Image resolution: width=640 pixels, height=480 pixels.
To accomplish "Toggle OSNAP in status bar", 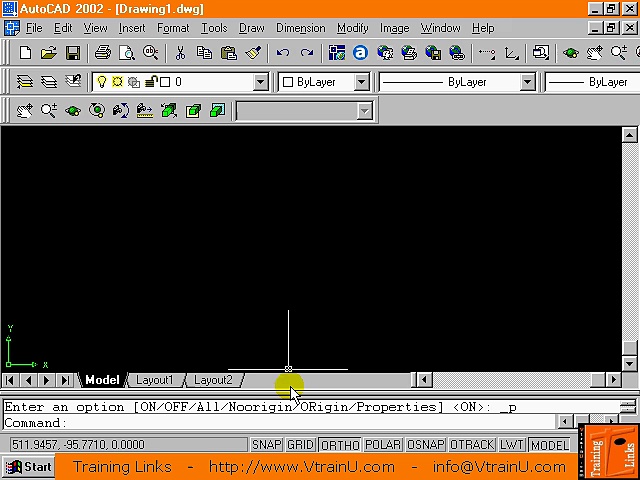I will pos(425,444).
